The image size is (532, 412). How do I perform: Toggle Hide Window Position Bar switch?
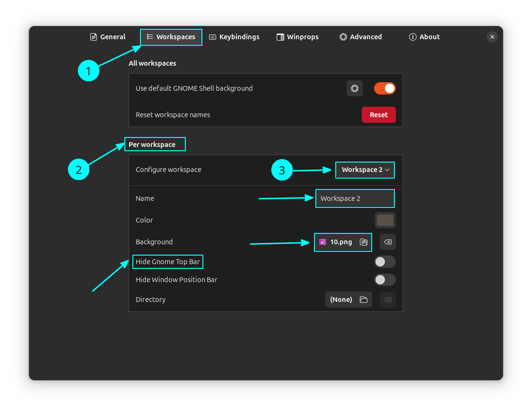point(385,280)
